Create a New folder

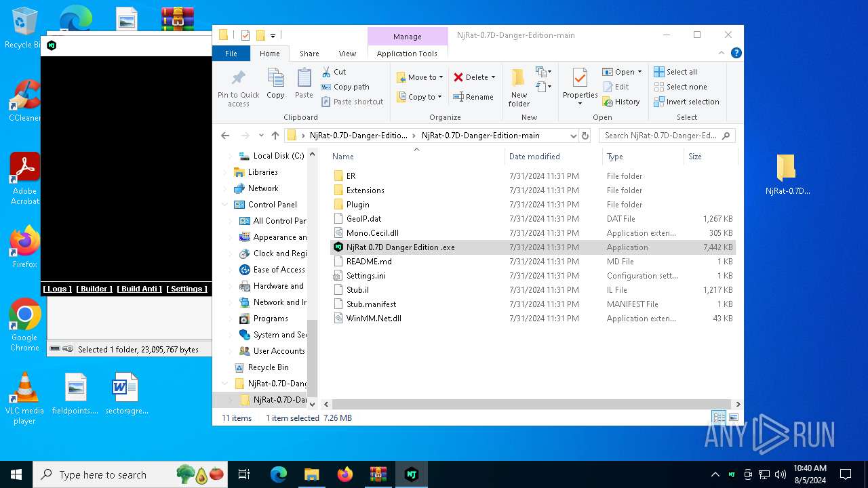(x=519, y=87)
